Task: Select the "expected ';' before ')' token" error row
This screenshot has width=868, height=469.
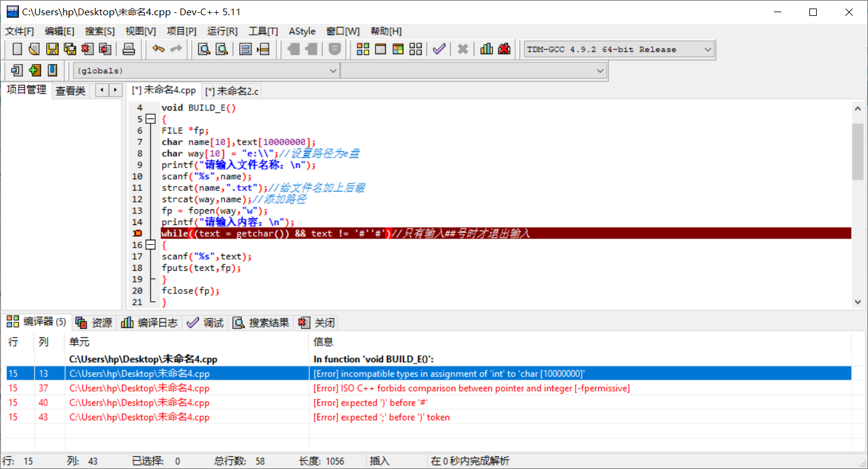Action: tap(429, 417)
